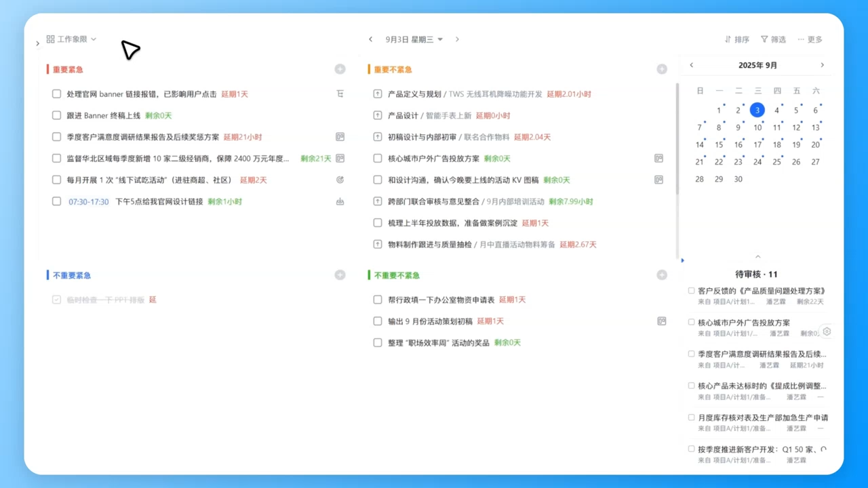
Task: Click upload-style icon of 物料制作跟进 task
Action: 378,245
